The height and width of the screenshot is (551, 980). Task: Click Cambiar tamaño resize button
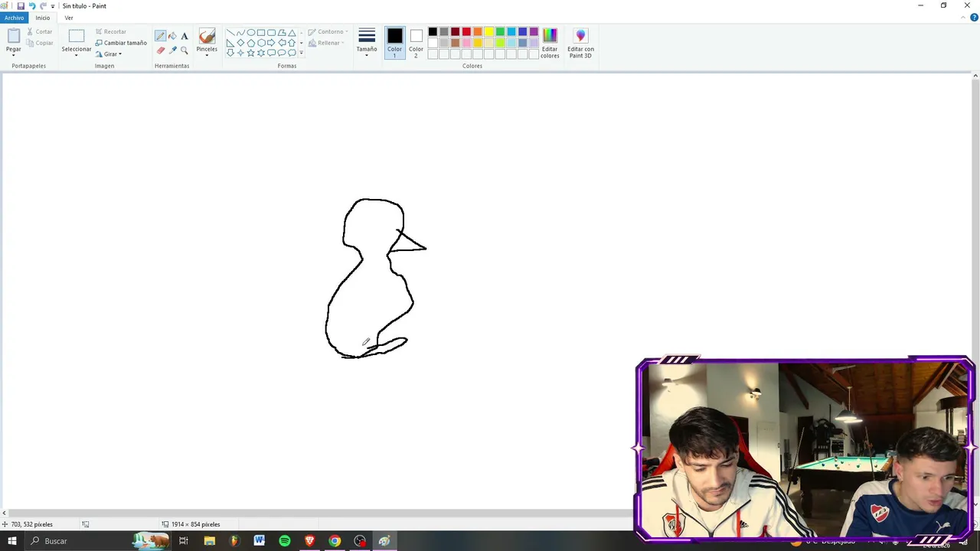(121, 43)
